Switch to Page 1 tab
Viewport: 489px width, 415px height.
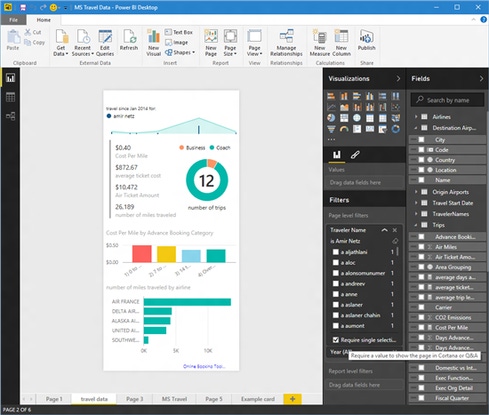coord(54,399)
